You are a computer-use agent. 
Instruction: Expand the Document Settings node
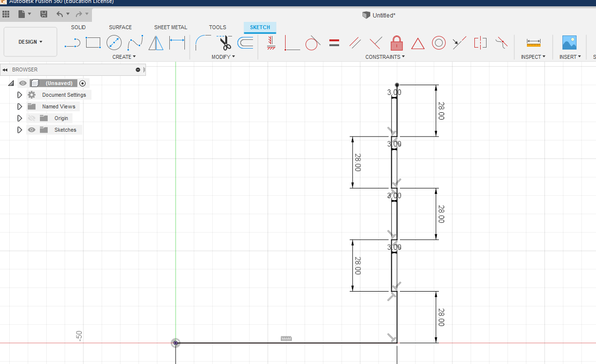pyautogui.click(x=19, y=95)
